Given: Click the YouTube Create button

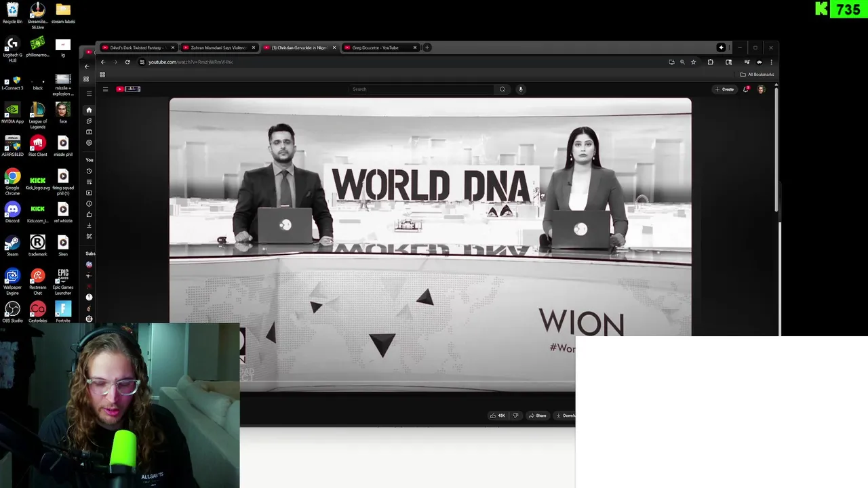Looking at the screenshot, I should [724, 89].
